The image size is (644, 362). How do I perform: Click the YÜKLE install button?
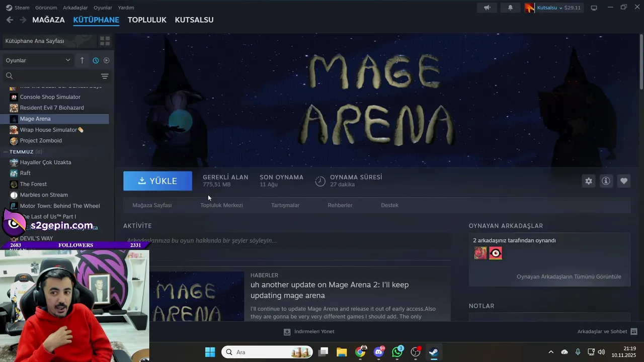(x=157, y=181)
